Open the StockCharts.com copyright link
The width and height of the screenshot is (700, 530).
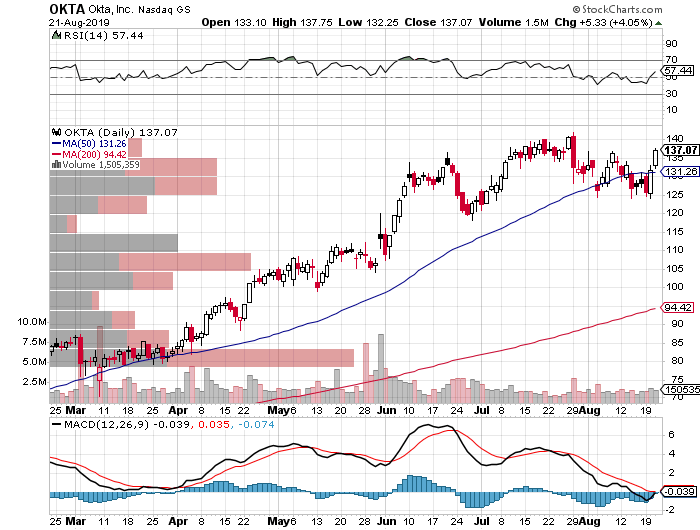[618, 9]
